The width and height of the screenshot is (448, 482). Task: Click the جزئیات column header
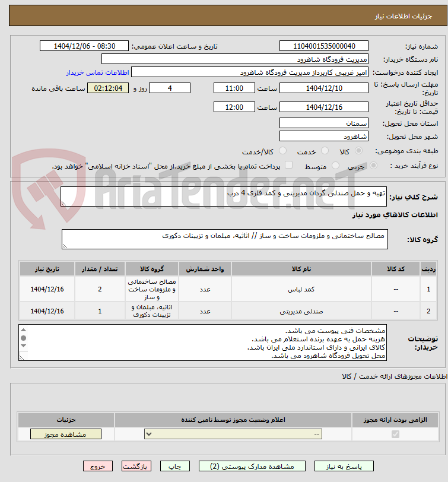pos(66,420)
